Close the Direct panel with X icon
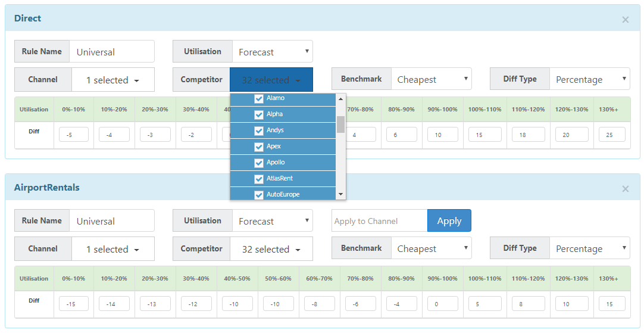This screenshot has width=644, height=333. [x=625, y=20]
